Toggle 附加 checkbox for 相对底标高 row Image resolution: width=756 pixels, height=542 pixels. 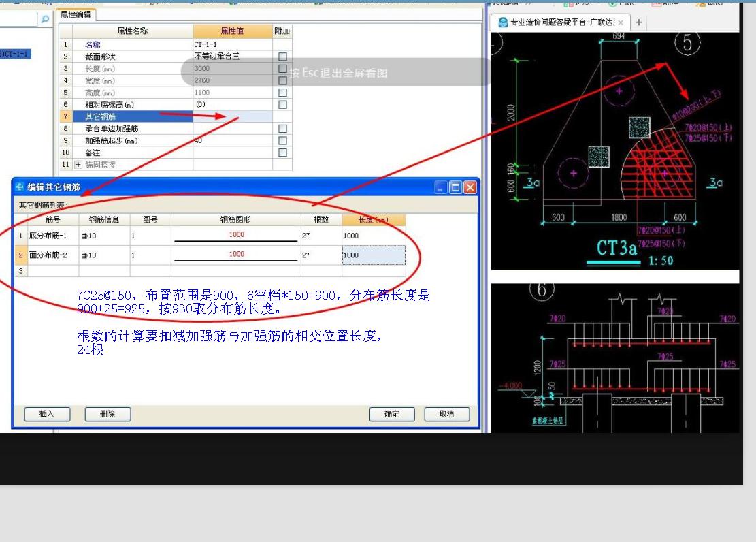tap(282, 105)
